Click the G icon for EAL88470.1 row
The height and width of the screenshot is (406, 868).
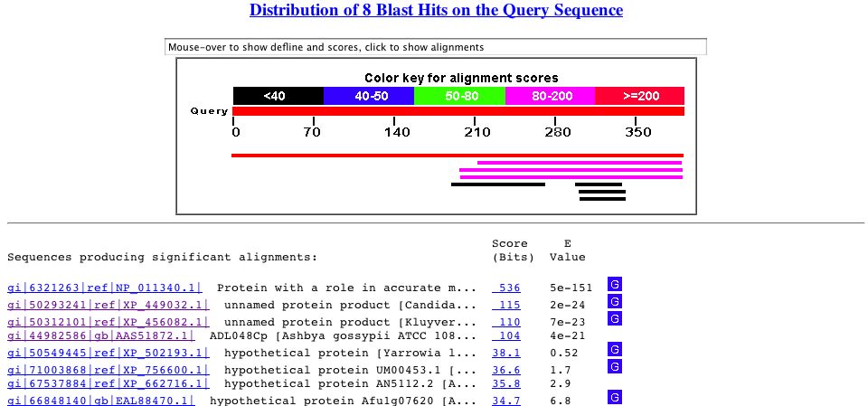pos(615,397)
